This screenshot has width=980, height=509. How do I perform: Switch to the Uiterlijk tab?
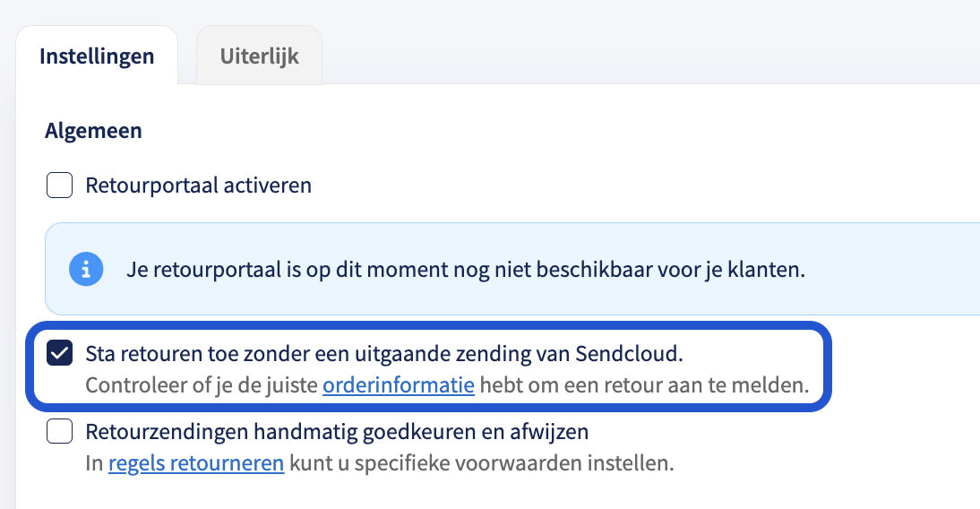click(260, 56)
